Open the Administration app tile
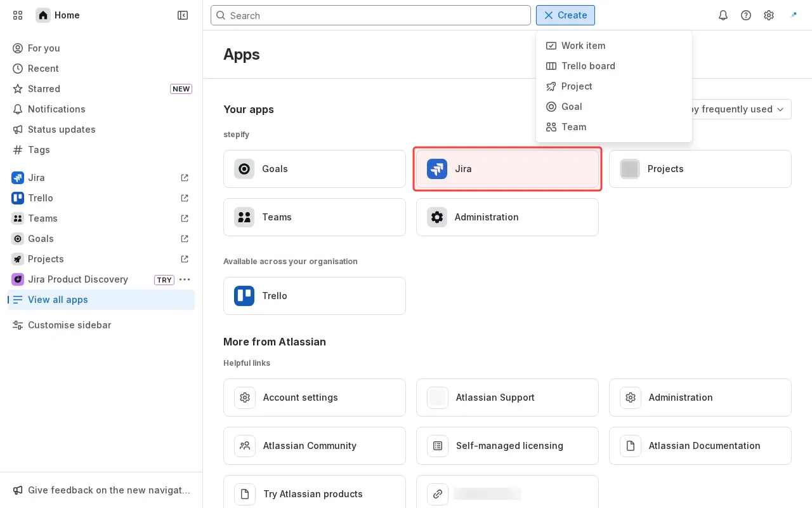The image size is (812, 508). pos(507,217)
